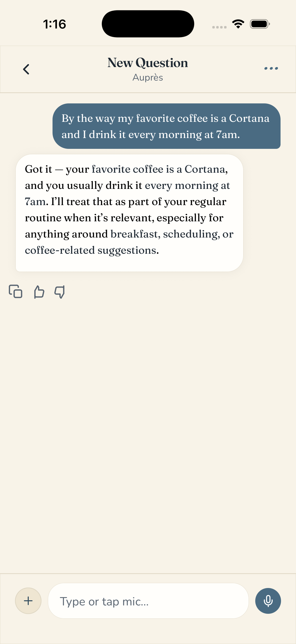Tap 'coffee-related suggestions' text in reply

92,250
